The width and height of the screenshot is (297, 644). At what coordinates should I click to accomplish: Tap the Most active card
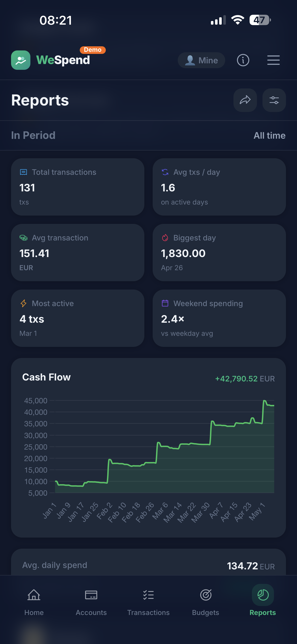(x=78, y=318)
